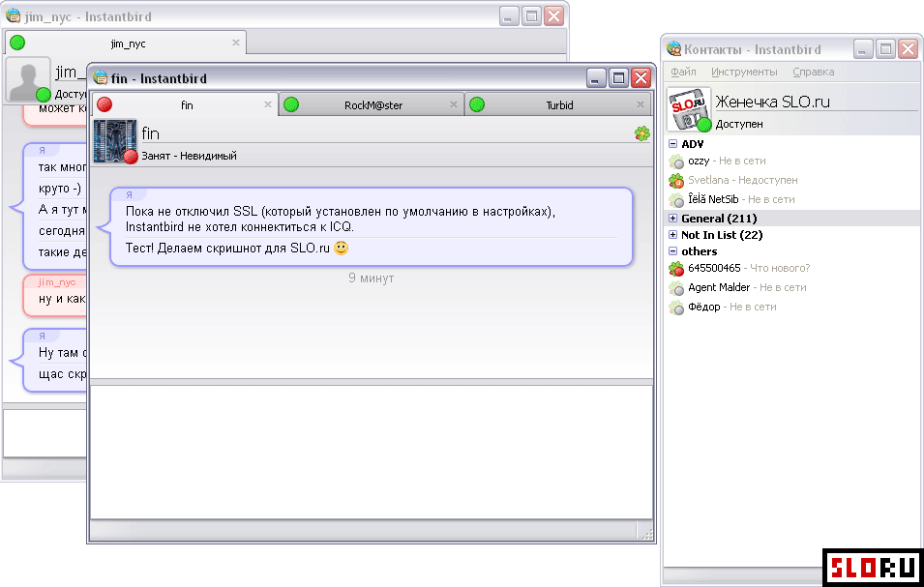Open the Инструменты menu
The height and width of the screenshot is (587, 924).
(x=744, y=72)
